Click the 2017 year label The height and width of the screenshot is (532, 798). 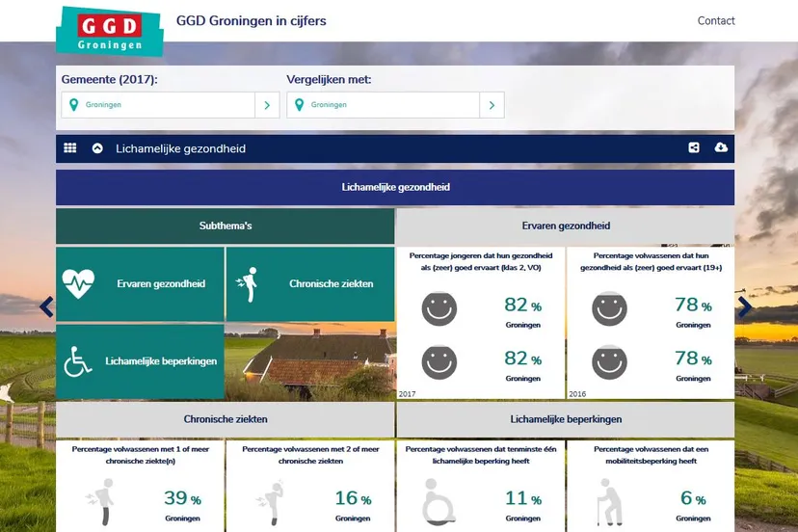click(x=407, y=394)
